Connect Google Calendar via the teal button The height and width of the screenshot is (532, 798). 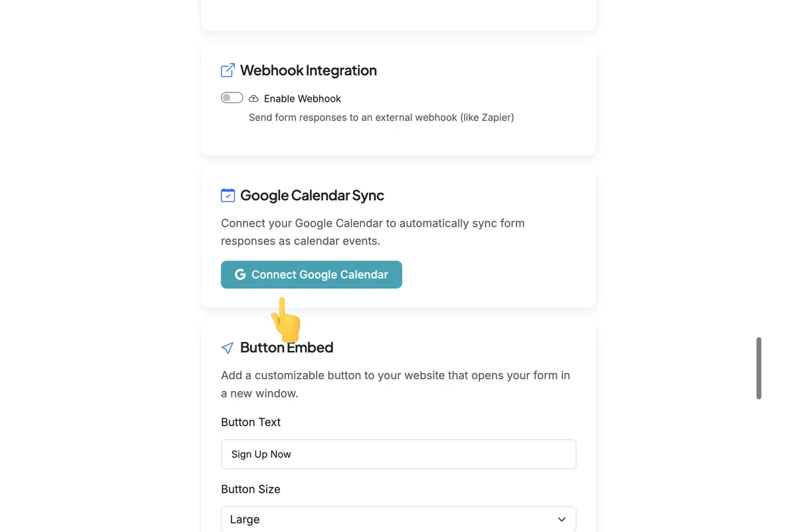click(311, 275)
